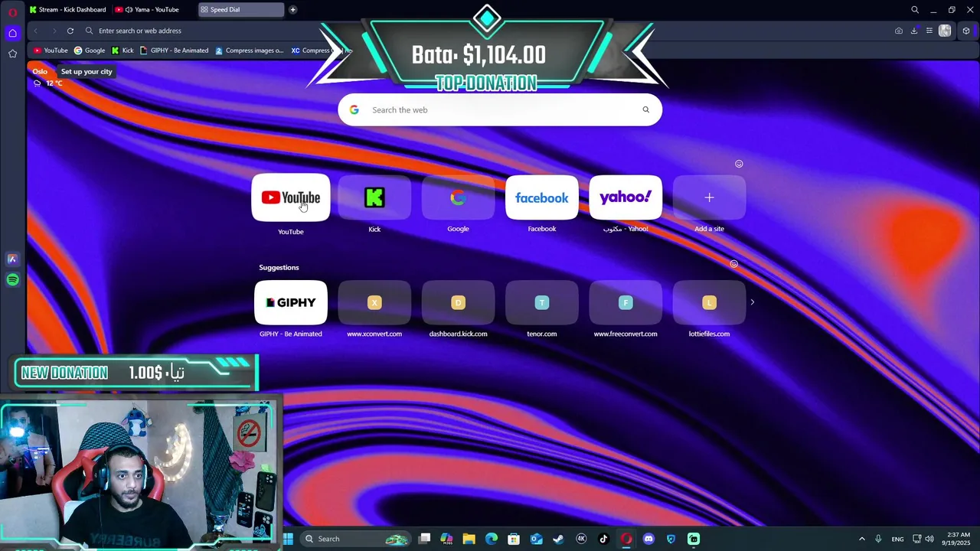Open the 4K downloader taskbar app
This screenshot has width=980, height=551.
(581, 539)
